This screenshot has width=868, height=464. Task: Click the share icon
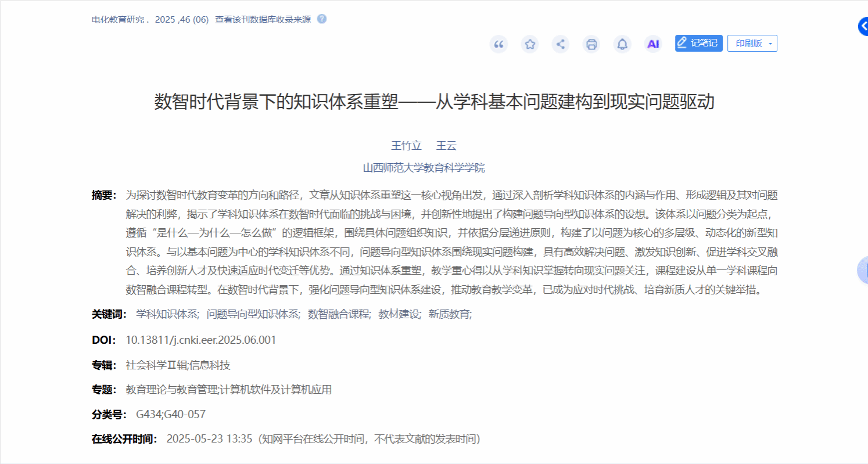coord(561,44)
